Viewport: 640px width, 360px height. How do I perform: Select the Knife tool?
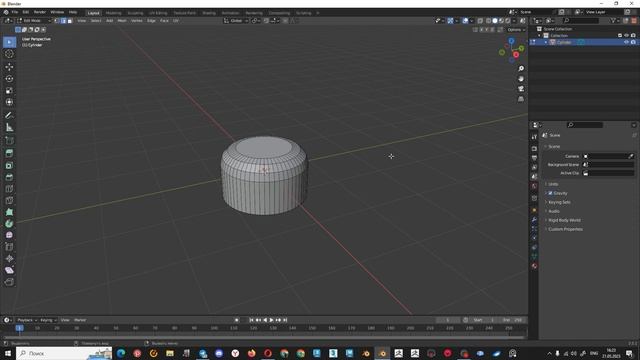coord(9,200)
